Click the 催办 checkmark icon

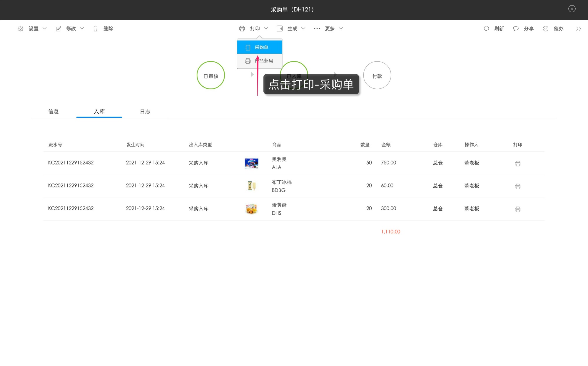pyautogui.click(x=546, y=28)
